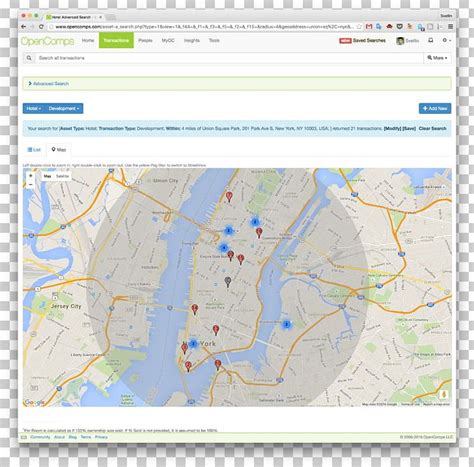This screenshot has height=467, width=474.
Task: Click the Modify search link
Action: coord(393,128)
